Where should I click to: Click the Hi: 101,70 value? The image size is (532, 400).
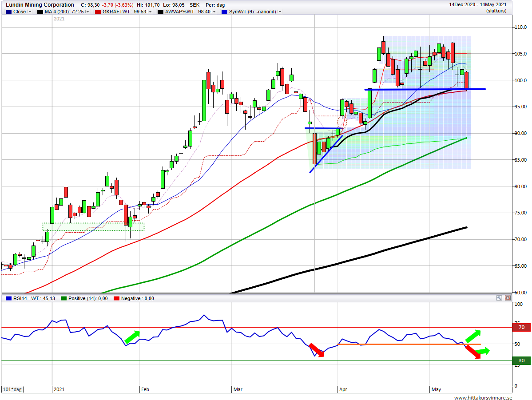[x=148, y=5]
